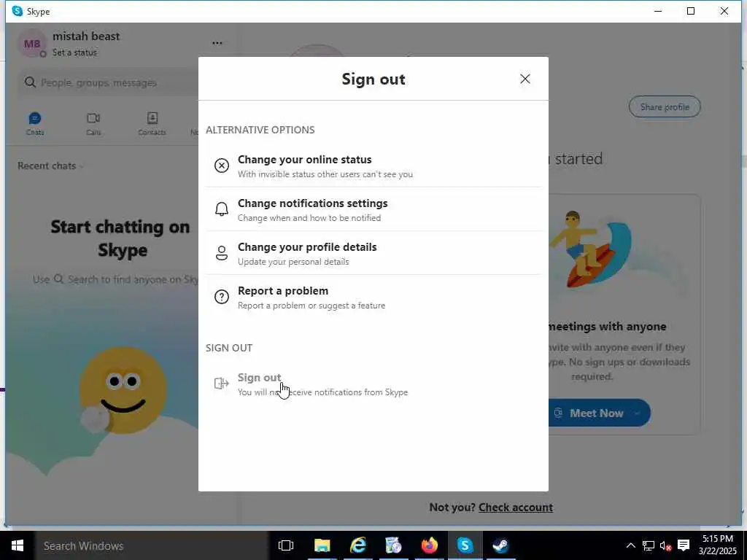Follow the Check account link

[x=516, y=507]
